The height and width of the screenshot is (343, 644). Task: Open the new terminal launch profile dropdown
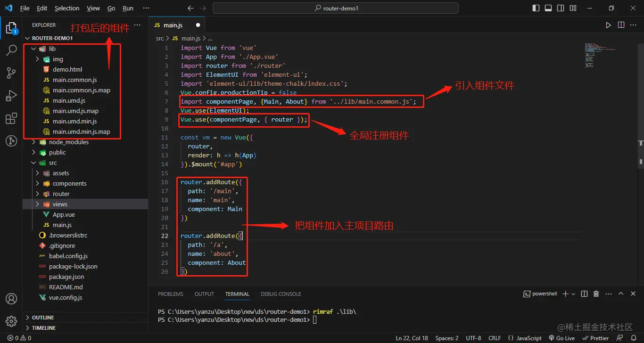(x=573, y=294)
